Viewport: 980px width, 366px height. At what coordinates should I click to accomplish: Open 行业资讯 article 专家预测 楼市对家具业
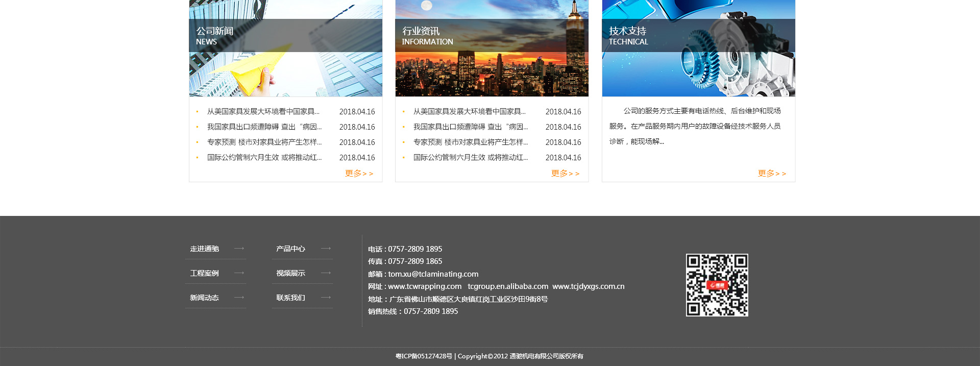coord(470,142)
